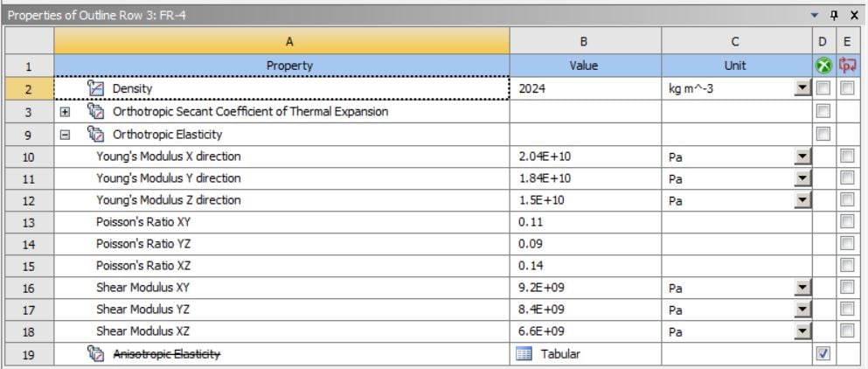Toggle suppress checkbox for Density
Viewport: 868px width, 369px height.
click(x=823, y=88)
